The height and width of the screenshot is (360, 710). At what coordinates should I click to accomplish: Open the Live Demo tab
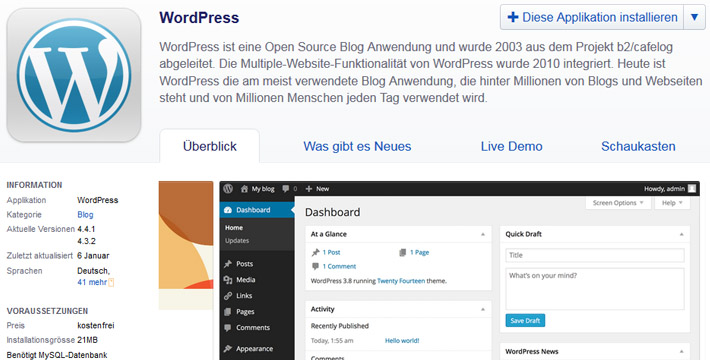click(x=512, y=146)
